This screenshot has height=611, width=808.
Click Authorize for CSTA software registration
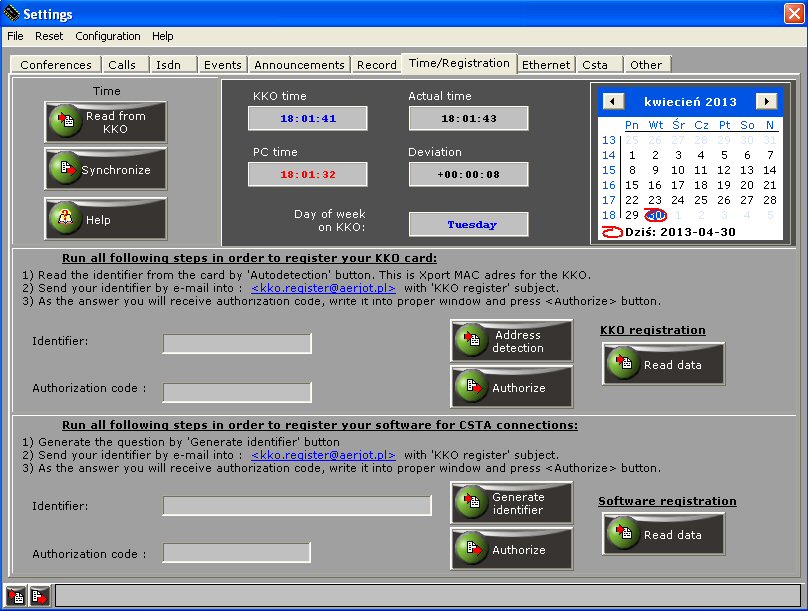(x=512, y=549)
